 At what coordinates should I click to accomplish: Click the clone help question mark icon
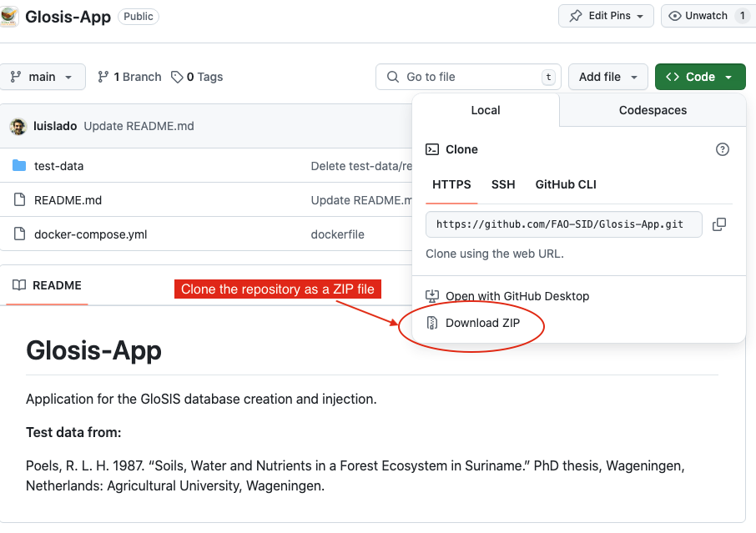pos(723,149)
